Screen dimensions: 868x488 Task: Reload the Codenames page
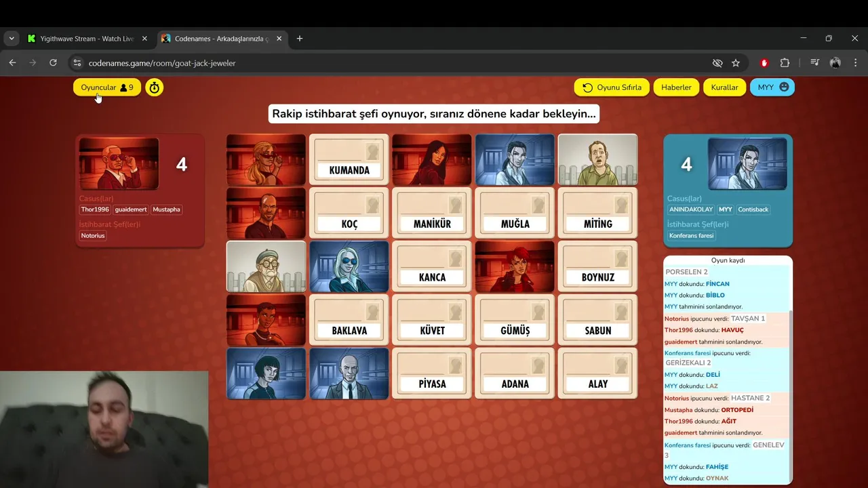click(53, 63)
